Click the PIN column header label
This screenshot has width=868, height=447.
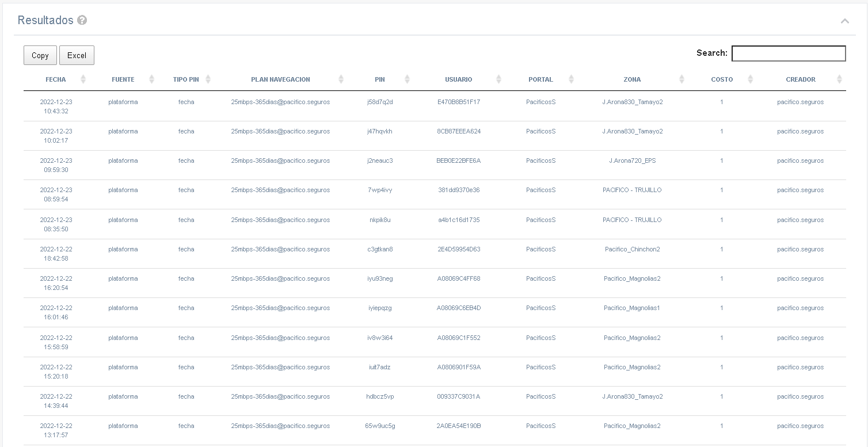pyautogui.click(x=380, y=79)
